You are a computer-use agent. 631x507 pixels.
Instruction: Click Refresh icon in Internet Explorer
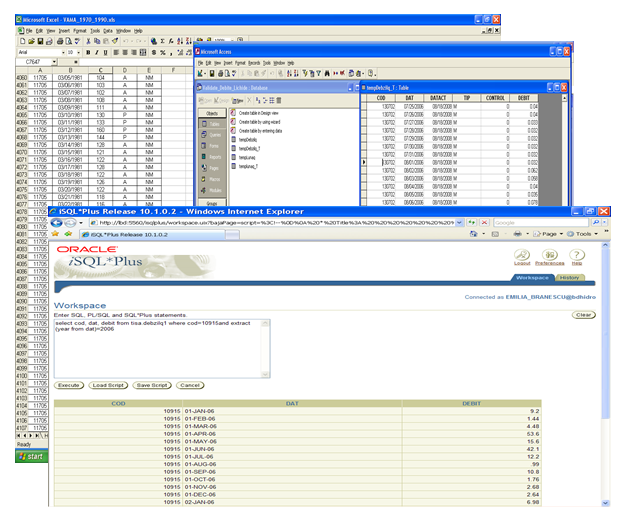coord(471,223)
